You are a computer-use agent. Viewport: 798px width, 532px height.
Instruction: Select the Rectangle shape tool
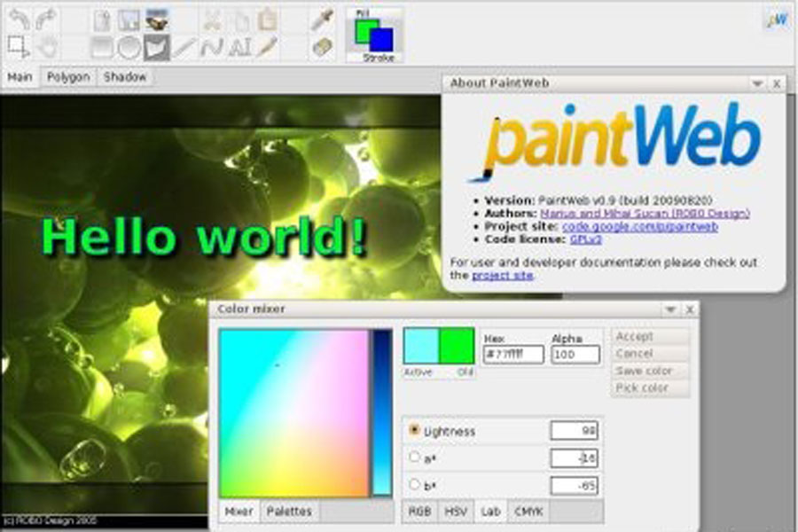click(102, 48)
